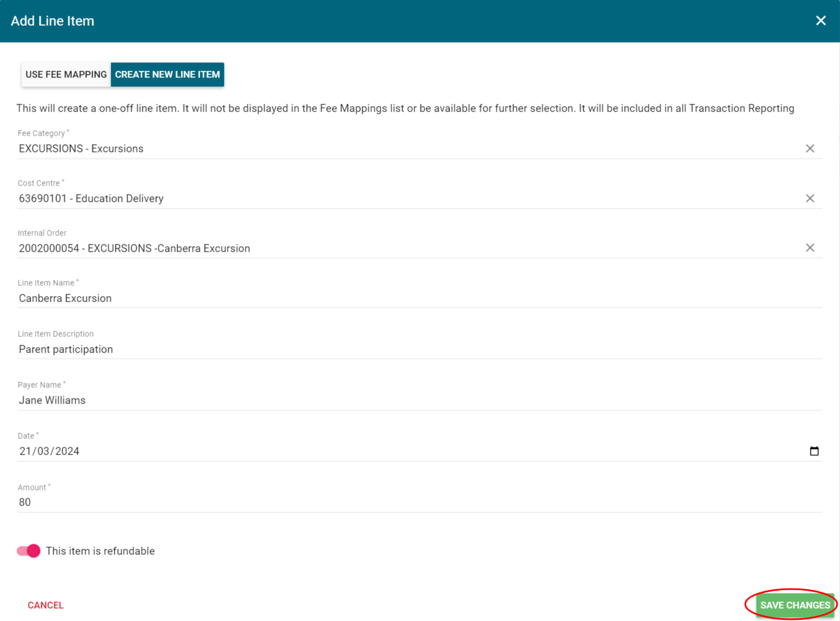Select the day '21' in the Date field
840x621 pixels.
click(25, 451)
